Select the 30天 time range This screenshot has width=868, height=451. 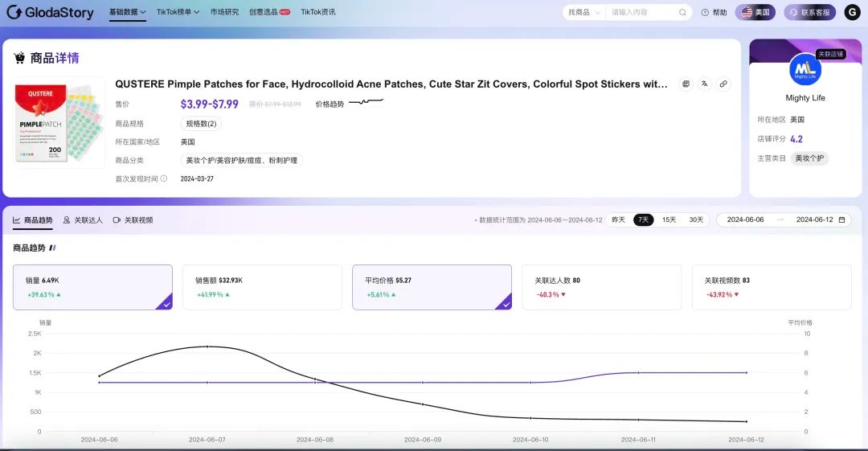696,220
